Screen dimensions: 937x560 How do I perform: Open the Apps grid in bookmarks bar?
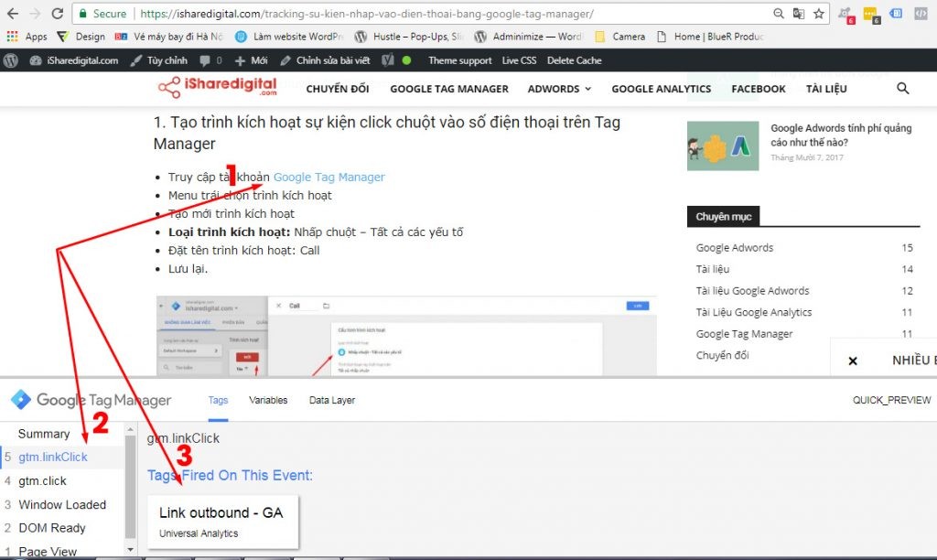(x=27, y=37)
